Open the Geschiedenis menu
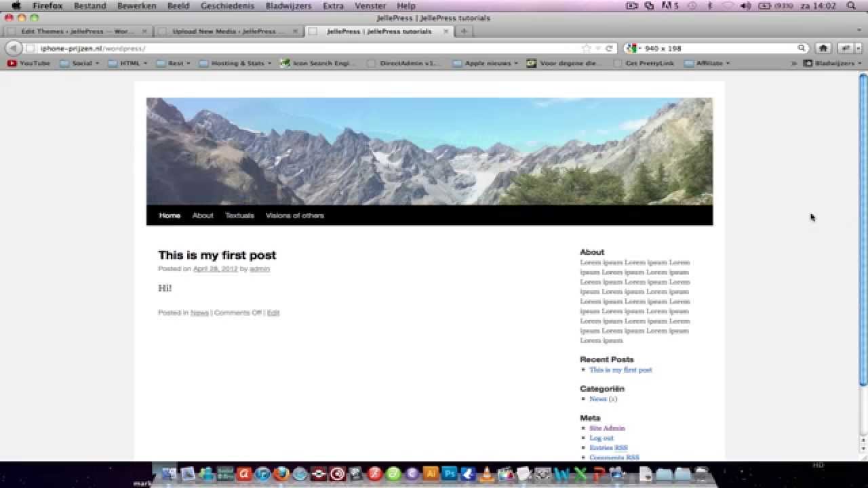 [227, 5]
